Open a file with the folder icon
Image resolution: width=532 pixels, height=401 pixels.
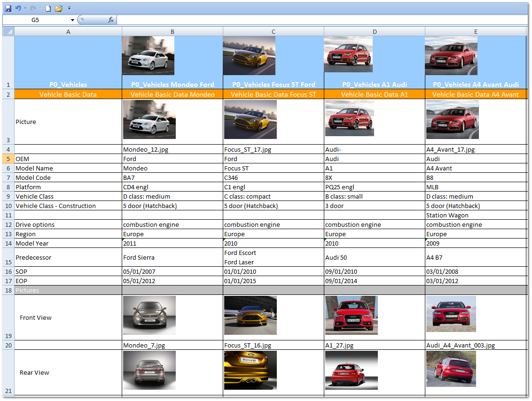[x=59, y=8]
